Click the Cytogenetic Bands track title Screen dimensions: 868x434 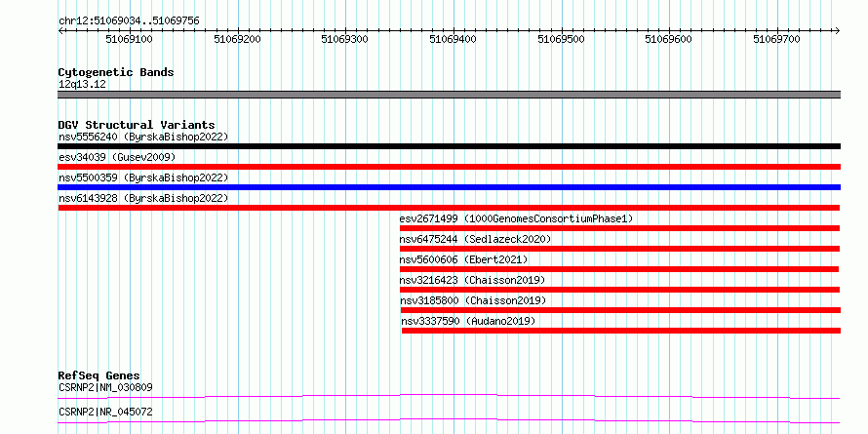click(116, 72)
